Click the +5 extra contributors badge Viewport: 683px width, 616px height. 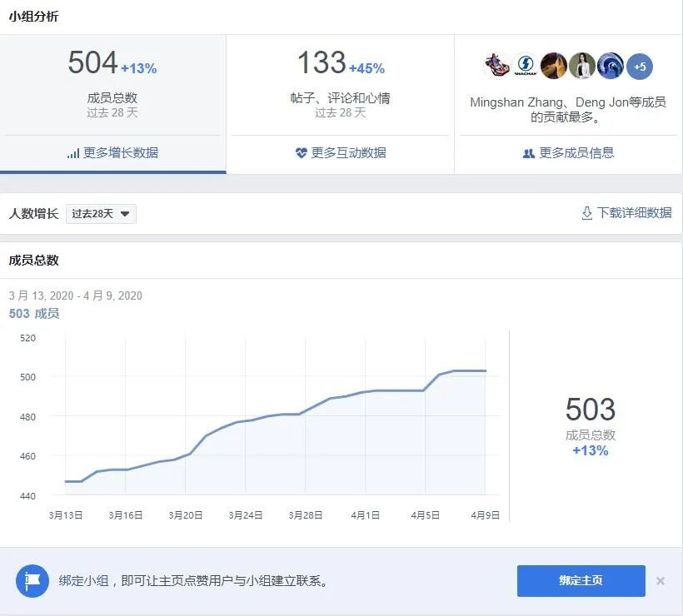click(x=638, y=66)
